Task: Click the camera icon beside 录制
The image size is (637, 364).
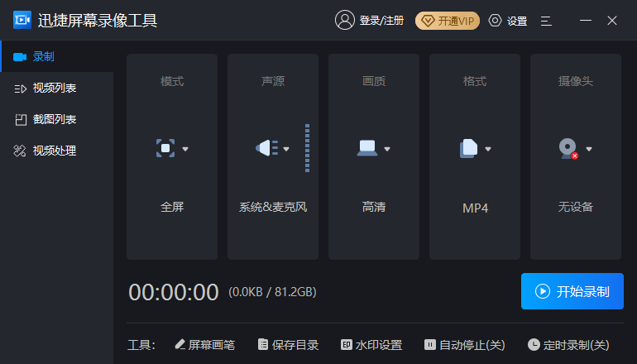Action: tap(20, 57)
